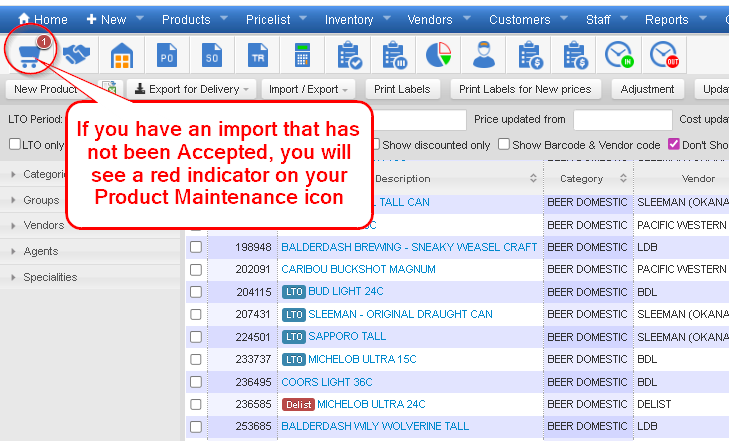
Task: Click the handshake icon in toolbar
Action: click(x=77, y=56)
